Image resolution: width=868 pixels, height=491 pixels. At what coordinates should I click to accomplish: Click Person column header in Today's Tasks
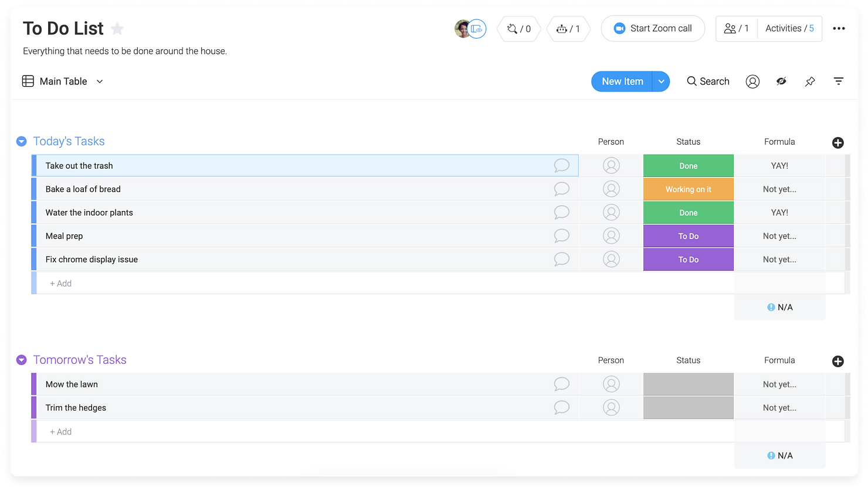click(611, 142)
